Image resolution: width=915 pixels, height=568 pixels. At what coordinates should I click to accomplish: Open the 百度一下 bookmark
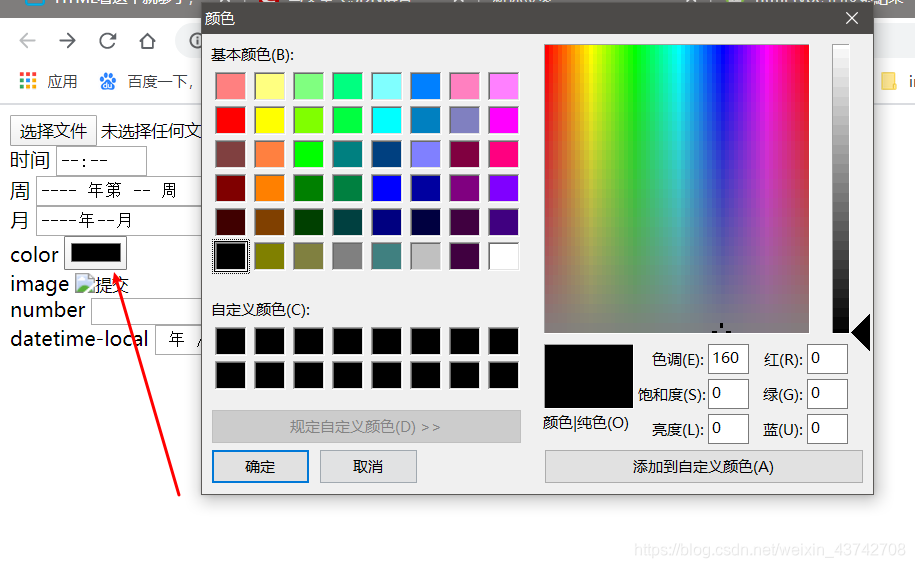pos(146,81)
